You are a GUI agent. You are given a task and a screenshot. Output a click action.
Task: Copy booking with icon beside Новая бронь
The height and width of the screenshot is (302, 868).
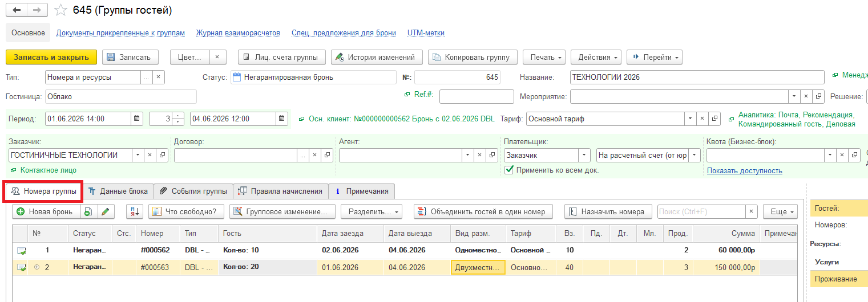tap(88, 211)
